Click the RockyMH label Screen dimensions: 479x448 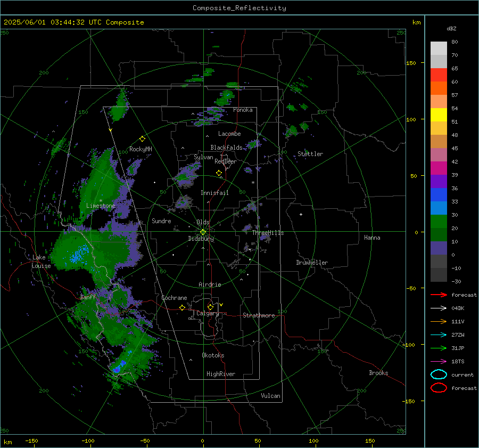point(141,149)
